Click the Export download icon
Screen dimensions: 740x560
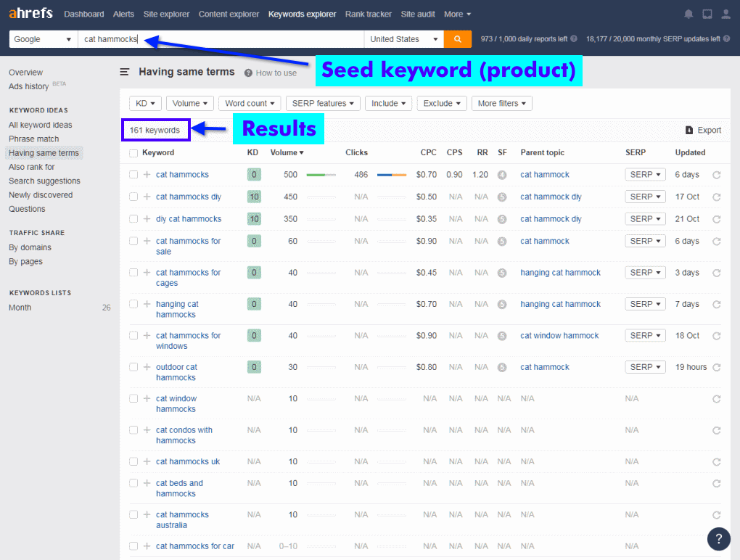point(689,131)
